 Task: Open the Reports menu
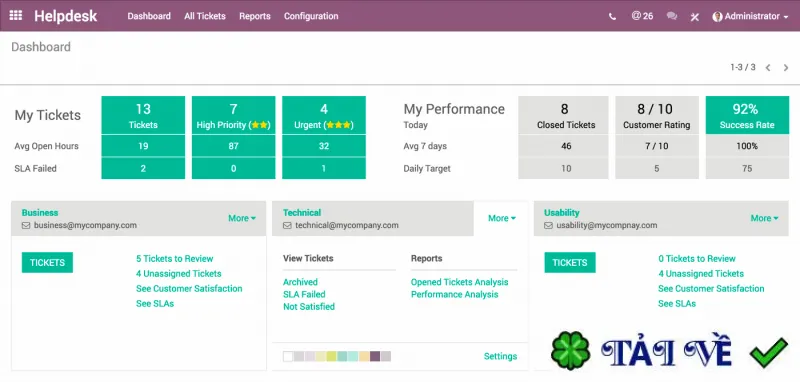(x=255, y=16)
